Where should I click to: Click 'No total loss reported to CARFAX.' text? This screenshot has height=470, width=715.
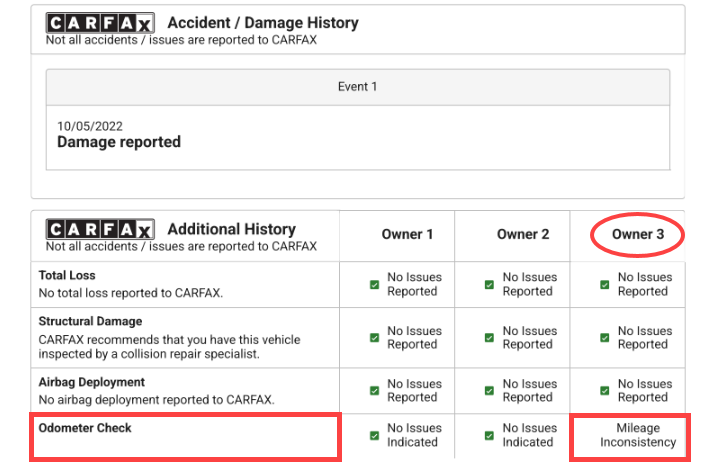coord(131,293)
